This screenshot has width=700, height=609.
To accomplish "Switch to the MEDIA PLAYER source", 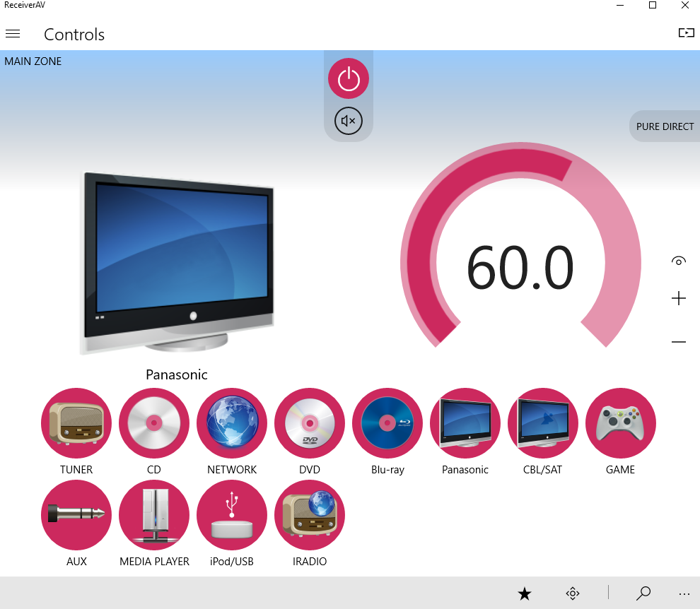I will 154,515.
